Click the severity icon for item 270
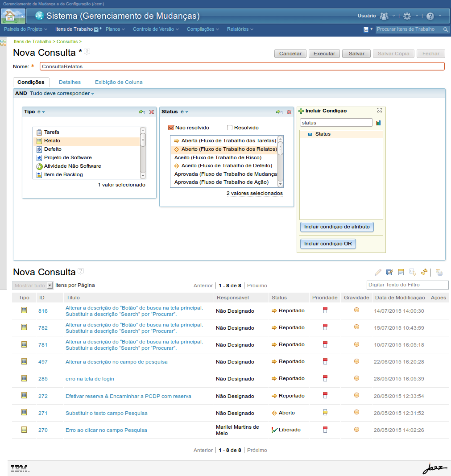 tap(356, 430)
